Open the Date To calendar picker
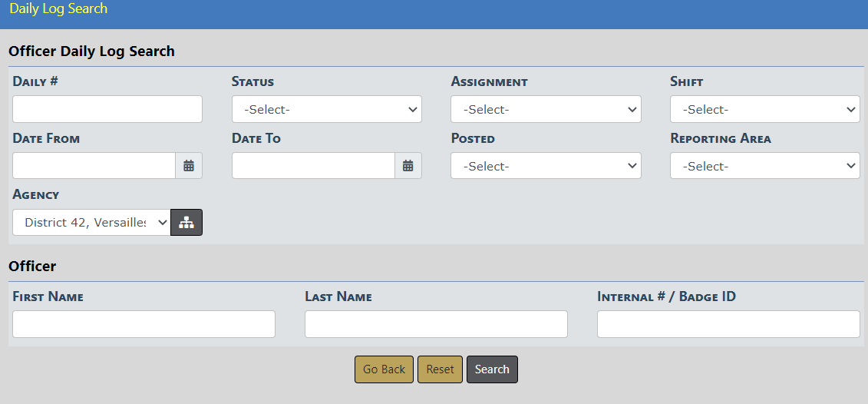This screenshot has height=404, width=868. tap(408, 166)
